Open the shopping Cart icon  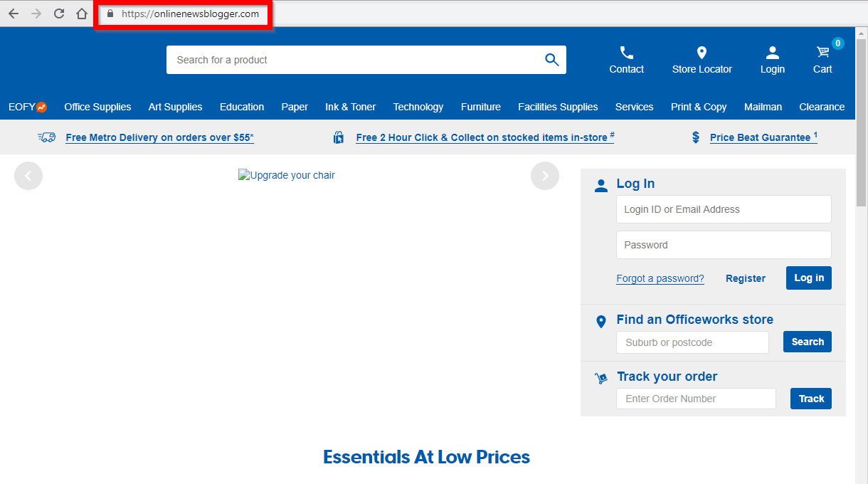point(823,52)
